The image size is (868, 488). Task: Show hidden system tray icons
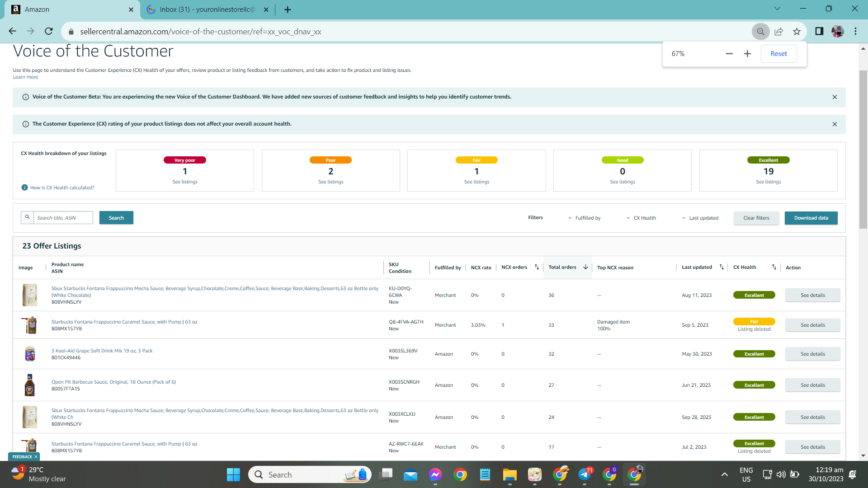click(724, 474)
